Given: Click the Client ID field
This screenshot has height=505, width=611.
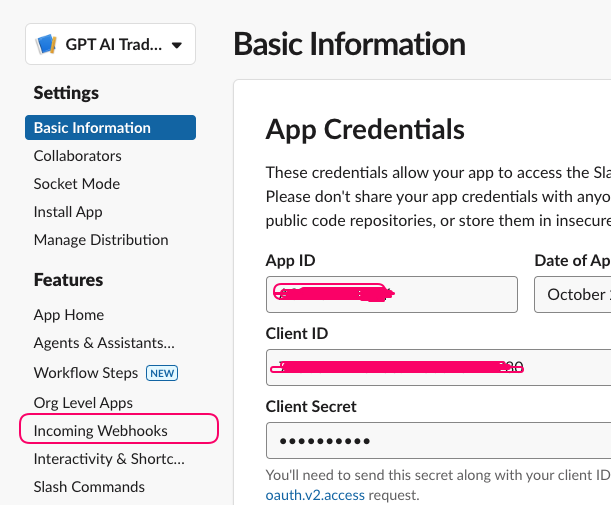Looking at the screenshot, I should pos(438,367).
